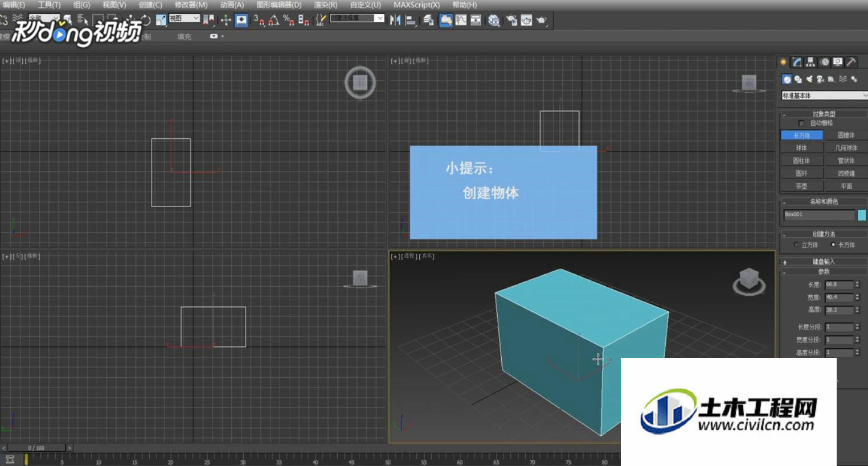This screenshot has width=868, height=466.
Task: Click the 宽度 spinner arrows
Action: (x=857, y=298)
